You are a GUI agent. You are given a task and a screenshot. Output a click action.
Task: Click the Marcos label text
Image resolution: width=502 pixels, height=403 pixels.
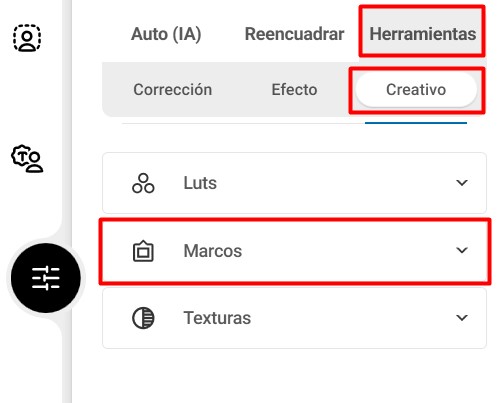click(213, 251)
